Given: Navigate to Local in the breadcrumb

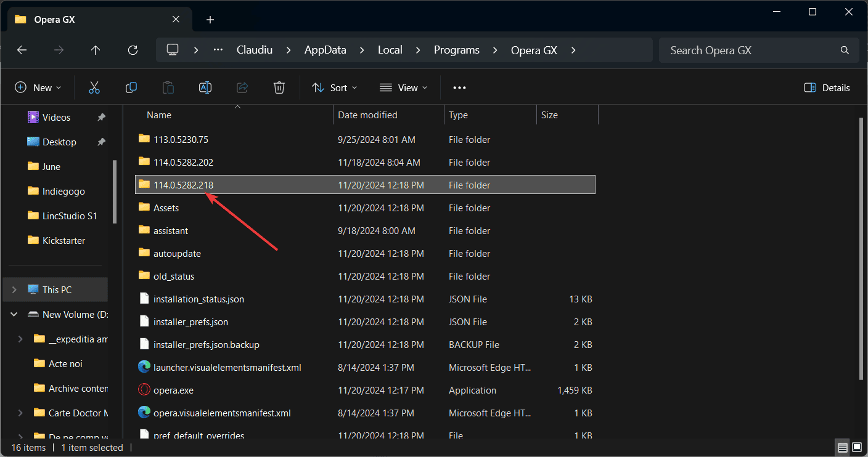Looking at the screenshot, I should 390,51.
